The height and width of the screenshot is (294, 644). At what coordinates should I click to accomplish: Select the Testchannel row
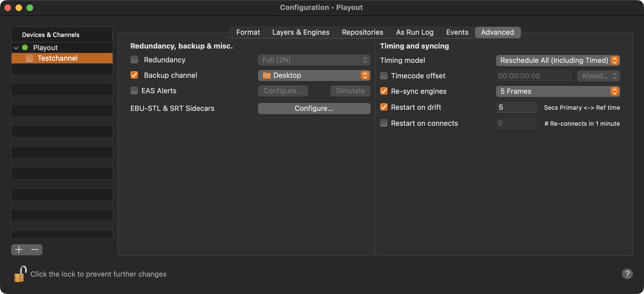(x=62, y=58)
